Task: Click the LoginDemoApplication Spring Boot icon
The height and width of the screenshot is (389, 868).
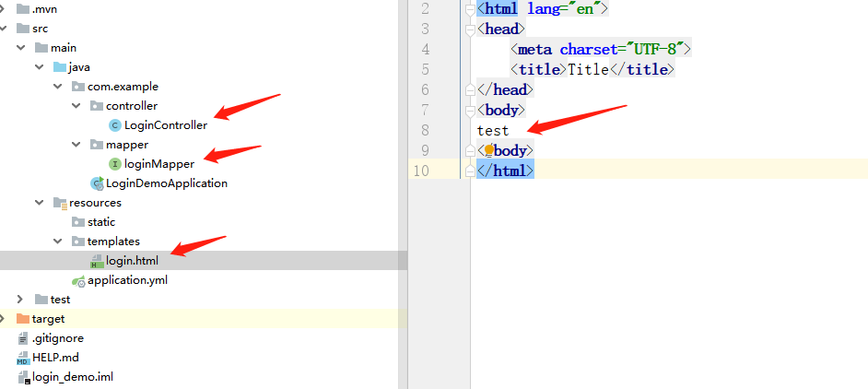Action: click(97, 183)
